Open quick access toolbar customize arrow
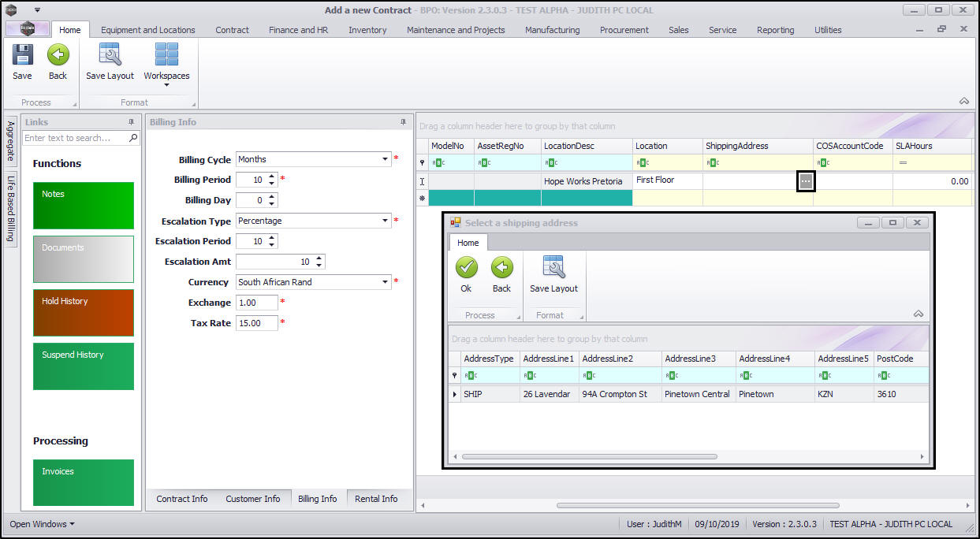The width and height of the screenshot is (980, 539). [37, 10]
